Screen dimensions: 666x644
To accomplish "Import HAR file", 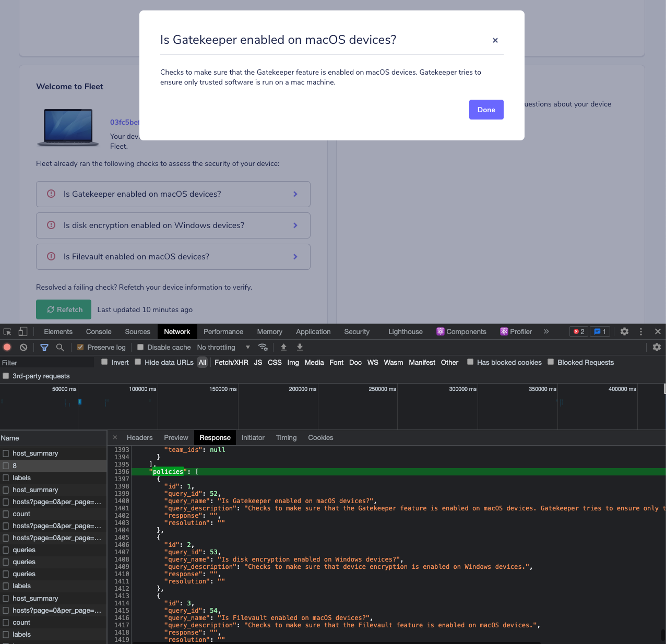I will tap(283, 347).
